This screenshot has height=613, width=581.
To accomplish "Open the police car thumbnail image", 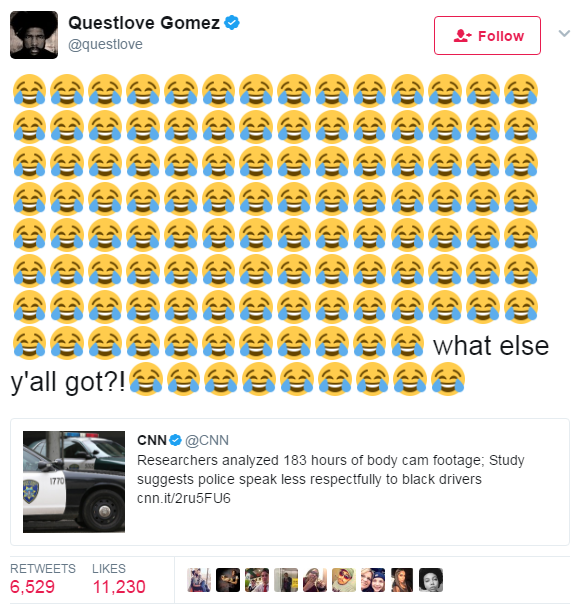I will (x=74, y=482).
